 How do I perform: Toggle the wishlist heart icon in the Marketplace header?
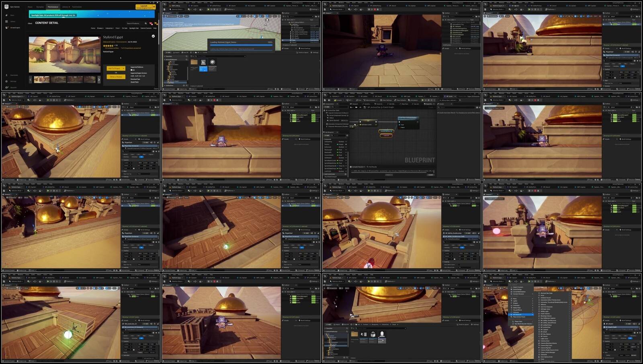coord(151,23)
